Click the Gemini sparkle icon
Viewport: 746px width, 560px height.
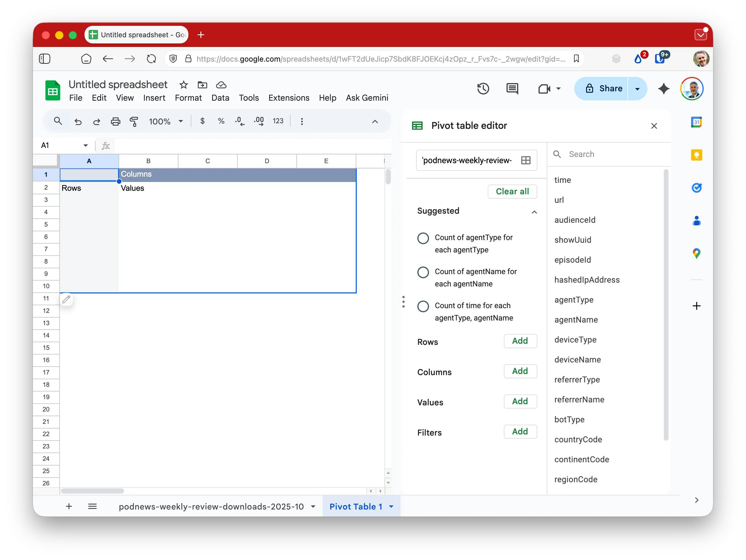[663, 89]
